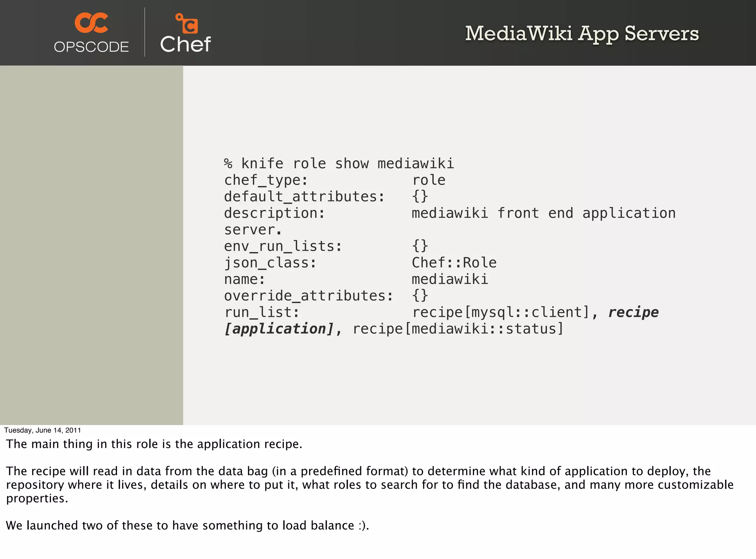The image size is (756, 559).
Task: Click 'recipe[mediawiki::status]' in the run list
Action: (x=458, y=329)
